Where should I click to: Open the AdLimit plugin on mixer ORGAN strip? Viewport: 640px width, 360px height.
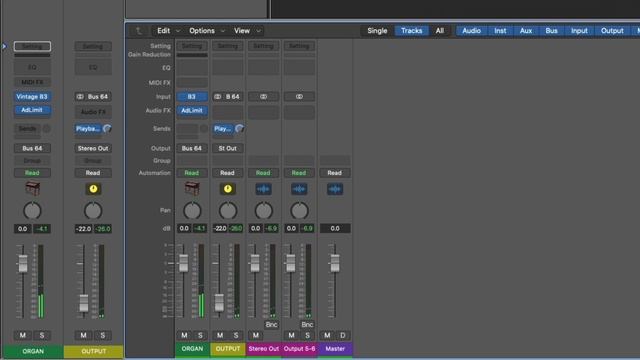click(192, 111)
